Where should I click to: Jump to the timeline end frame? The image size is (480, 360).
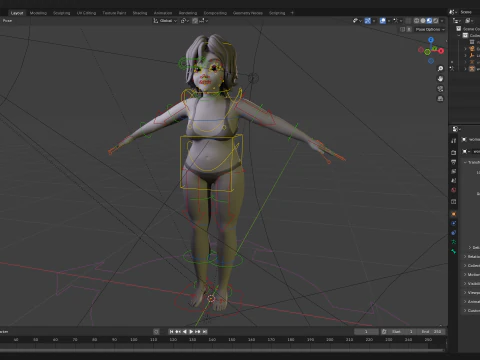205,332
